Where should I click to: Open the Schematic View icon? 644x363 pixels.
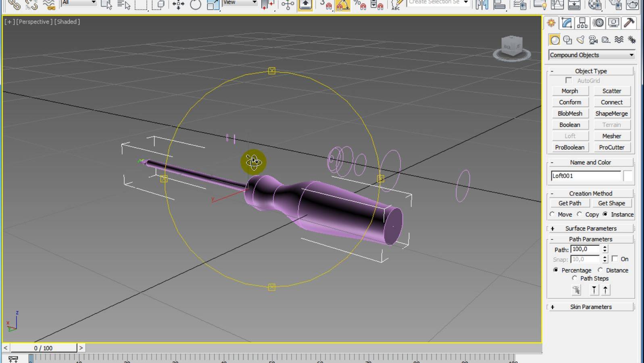tap(574, 4)
